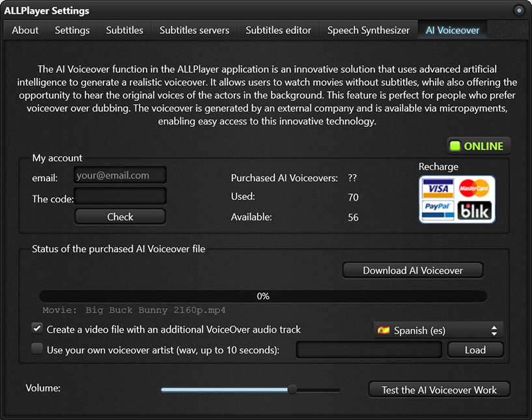Open the Subtitles editor tab
The height and width of the screenshot is (420, 532).
(278, 30)
